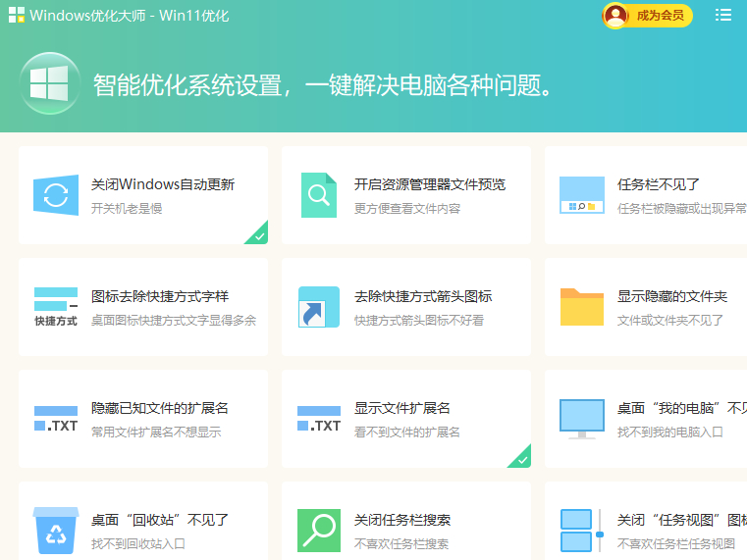Click description 看不到文件的扩展名
This screenshot has height=560, width=747.
point(406,432)
